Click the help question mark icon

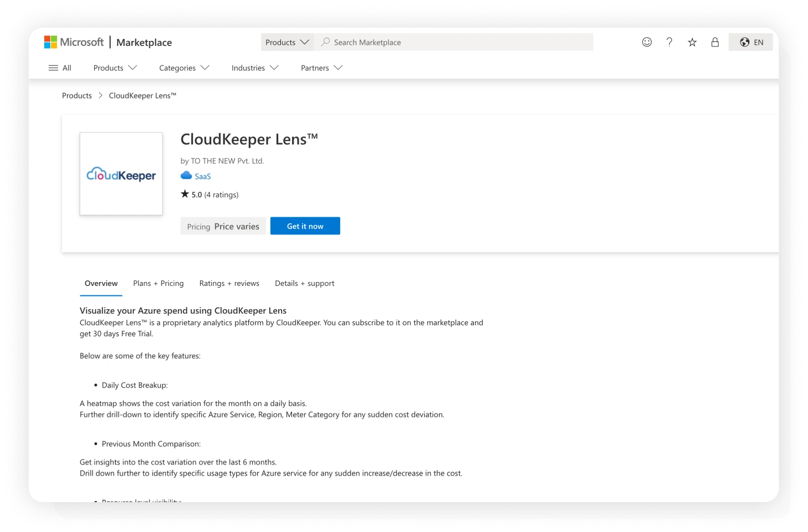(669, 42)
